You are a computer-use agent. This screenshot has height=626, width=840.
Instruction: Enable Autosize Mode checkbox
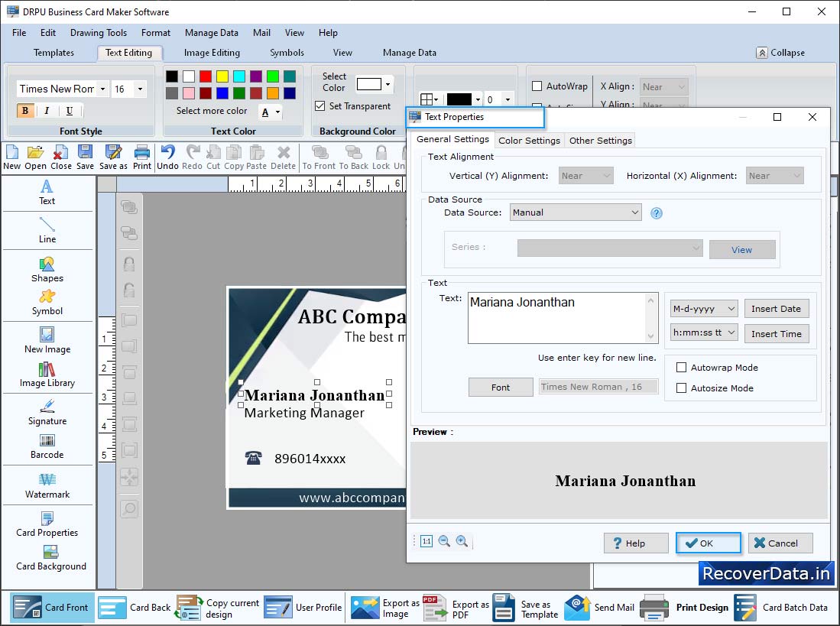pyautogui.click(x=682, y=388)
